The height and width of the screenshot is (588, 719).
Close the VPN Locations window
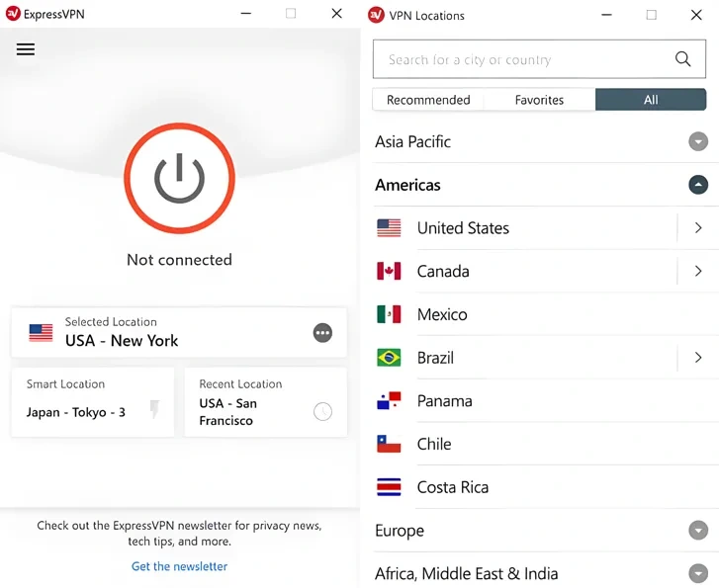(x=696, y=15)
